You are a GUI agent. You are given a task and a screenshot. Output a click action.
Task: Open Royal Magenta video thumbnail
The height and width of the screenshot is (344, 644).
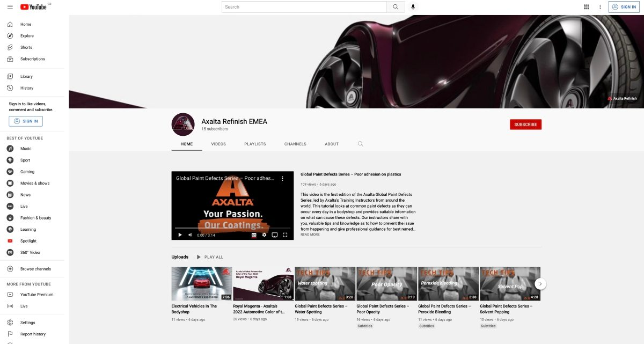click(x=264, y=284)
